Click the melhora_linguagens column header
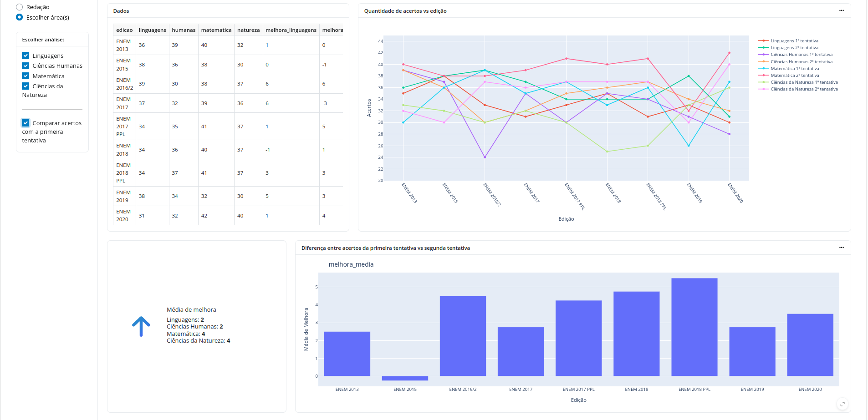 point(291,30)
